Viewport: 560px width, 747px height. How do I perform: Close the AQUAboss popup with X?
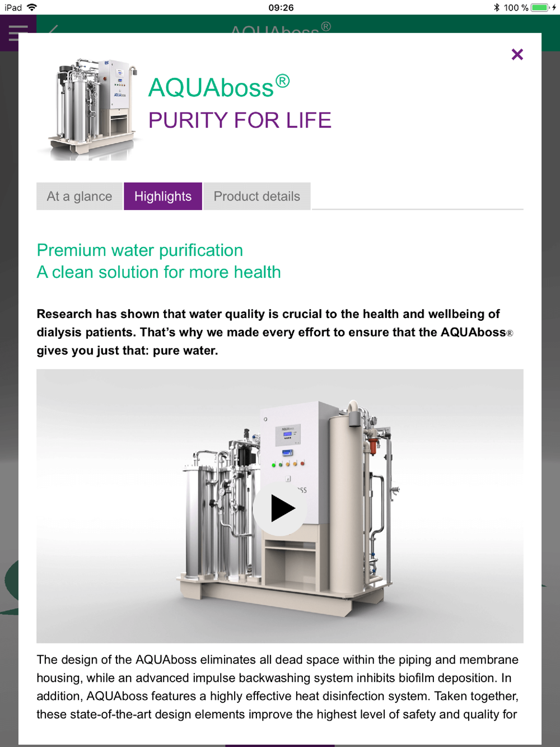pyautogui.click(x=517, y=54)
